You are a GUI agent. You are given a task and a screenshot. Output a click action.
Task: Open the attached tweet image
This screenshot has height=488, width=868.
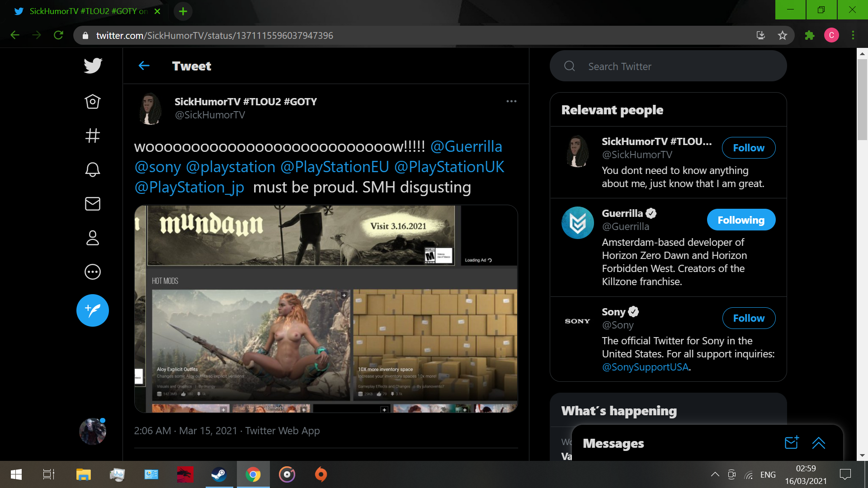point(326,309)
